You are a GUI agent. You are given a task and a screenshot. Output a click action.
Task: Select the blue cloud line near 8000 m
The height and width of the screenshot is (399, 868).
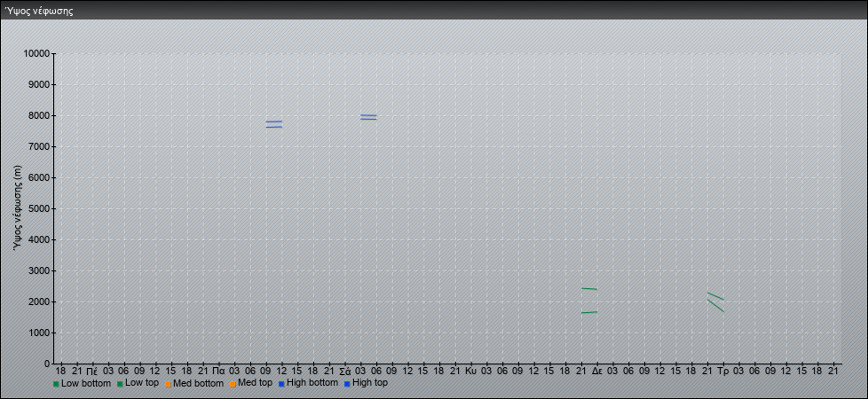pyautogui.click(x=368, y=115)
